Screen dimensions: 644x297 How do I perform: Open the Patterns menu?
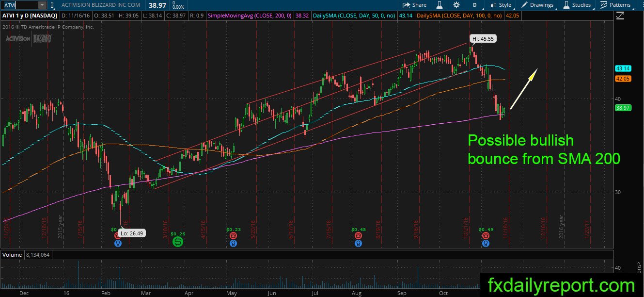coord(615,5)
